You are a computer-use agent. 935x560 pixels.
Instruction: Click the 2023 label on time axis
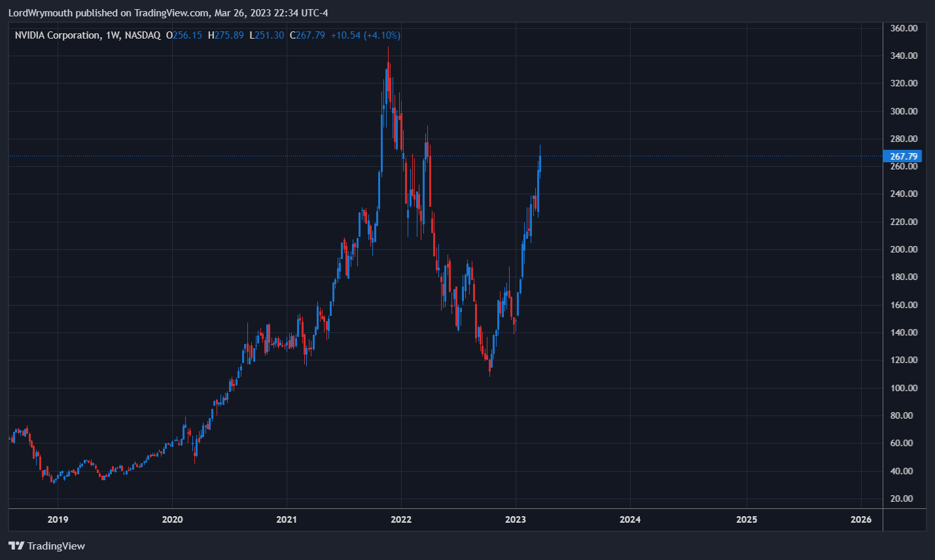(516, 519)
